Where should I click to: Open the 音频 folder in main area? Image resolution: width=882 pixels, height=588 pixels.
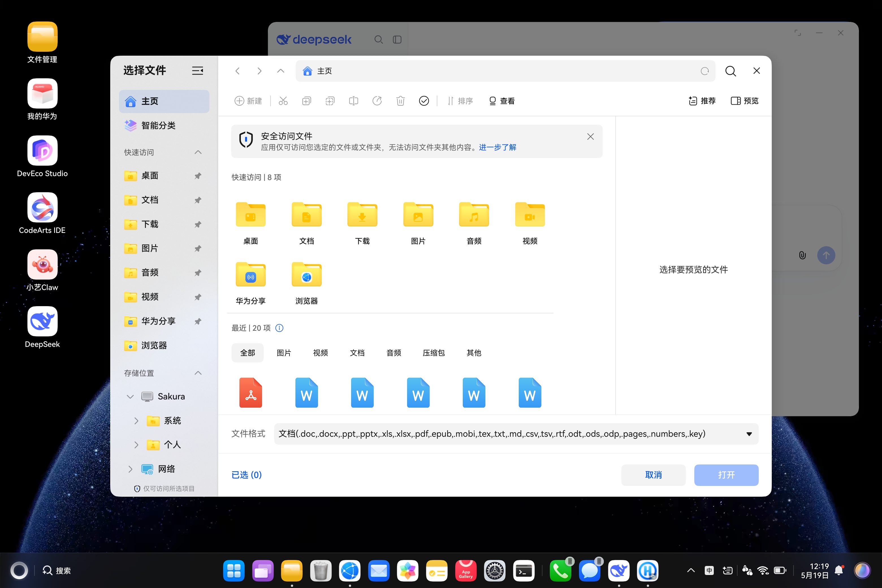click(474, 223)
